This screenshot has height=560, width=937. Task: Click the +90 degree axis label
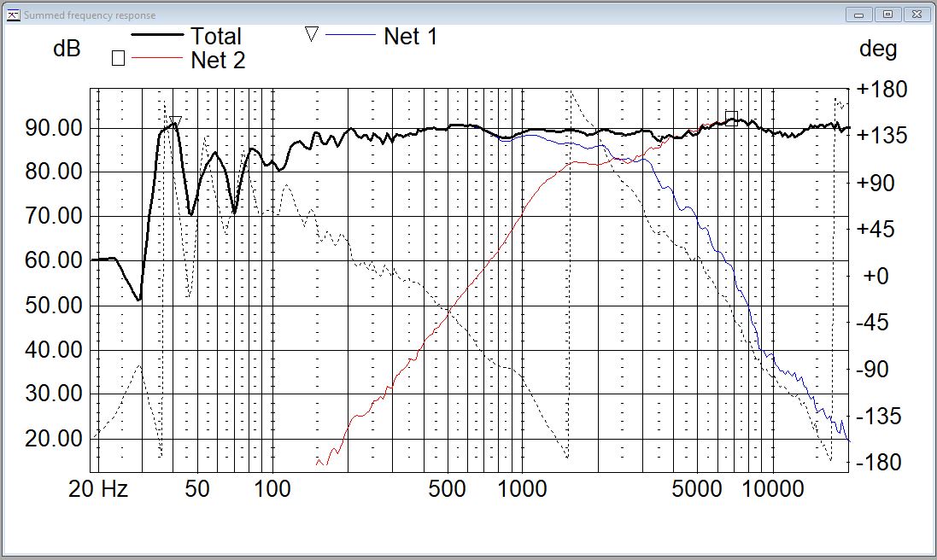(x=876, y=183)
